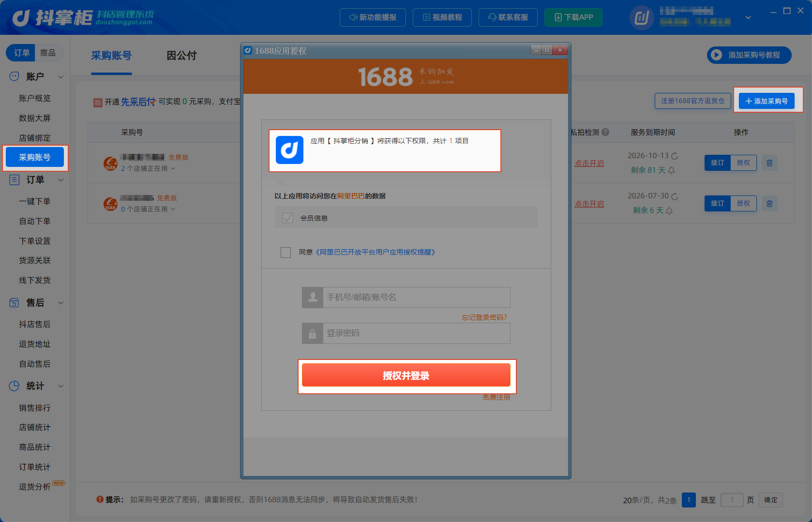Click the bell icon beside 剩余 81 天

[671, 170]
